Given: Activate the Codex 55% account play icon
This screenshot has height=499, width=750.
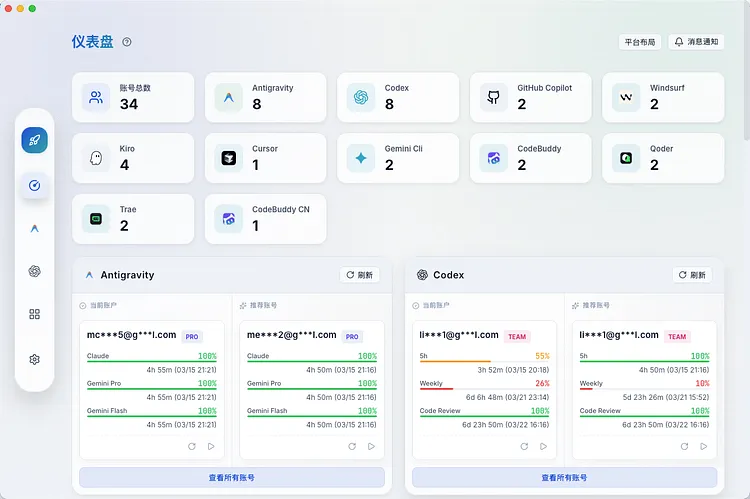Looking at the screenshot, I should click(x=543, y=446).
